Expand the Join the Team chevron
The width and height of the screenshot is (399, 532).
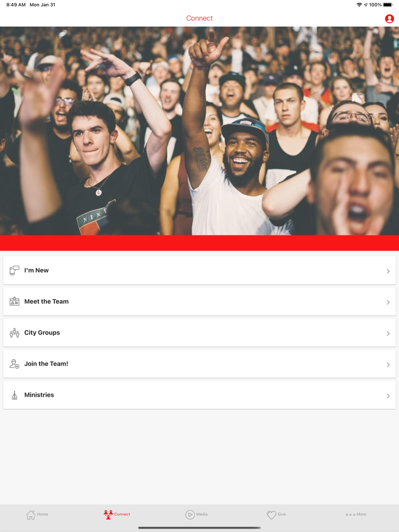[388, 365]
